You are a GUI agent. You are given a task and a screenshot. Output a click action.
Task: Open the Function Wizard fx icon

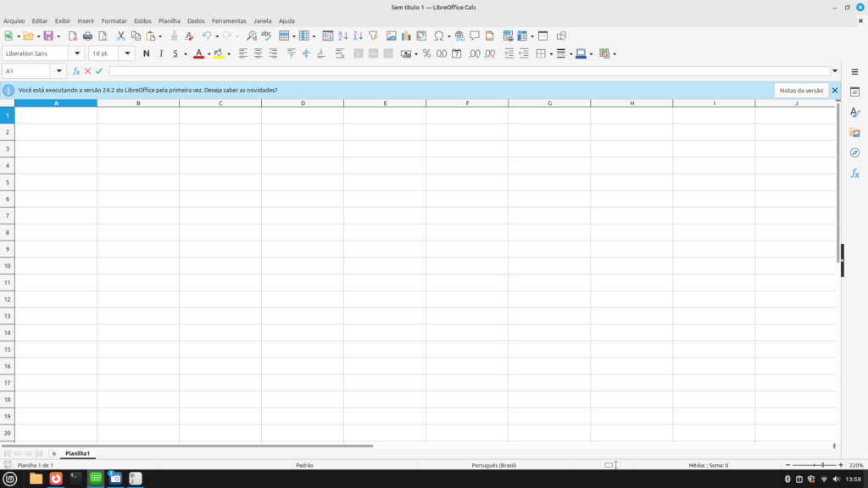76,71
